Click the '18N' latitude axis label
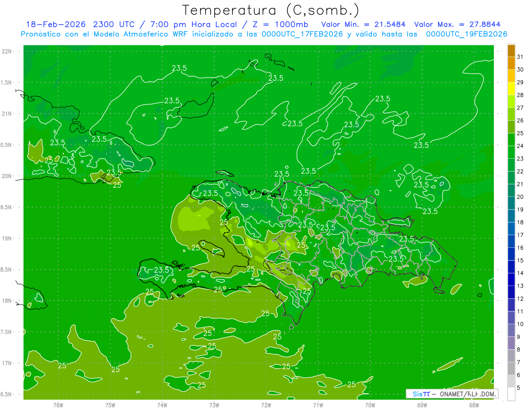Image resolution: width=532 pixels, height=411 pixels. click(7, 301)
